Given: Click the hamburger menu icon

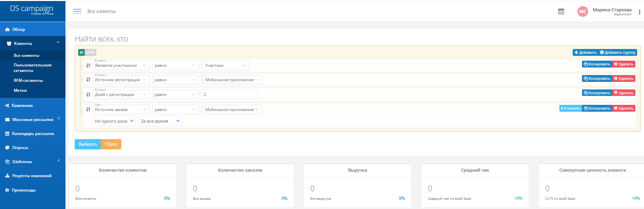Looking at the screenshot, I should pos(77,11).
